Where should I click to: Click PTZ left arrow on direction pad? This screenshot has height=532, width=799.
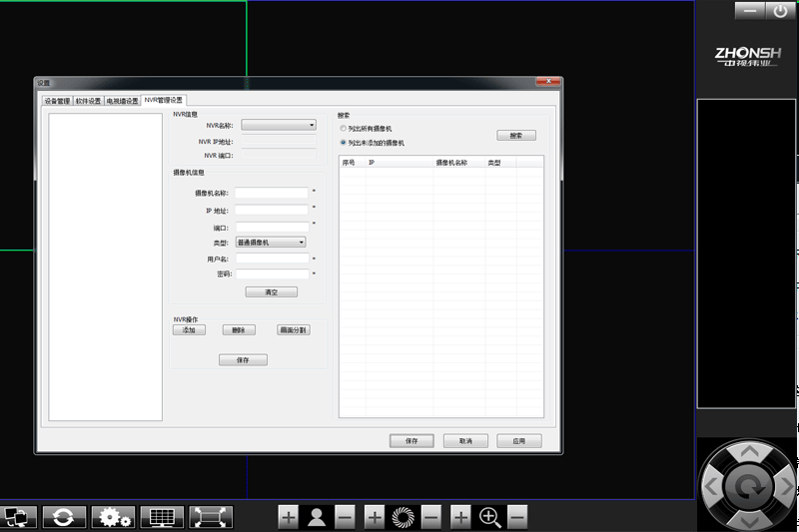tap(711, 487)
